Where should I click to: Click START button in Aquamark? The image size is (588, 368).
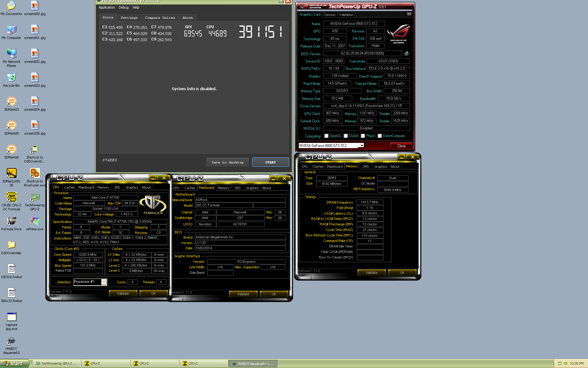[270, 162]
